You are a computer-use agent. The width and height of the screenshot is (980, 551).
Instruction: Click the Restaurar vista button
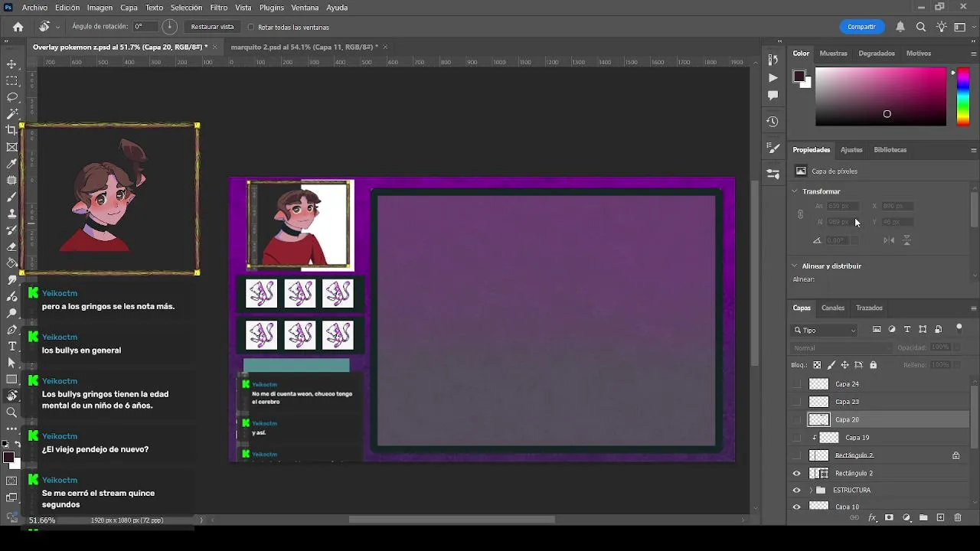212,27
